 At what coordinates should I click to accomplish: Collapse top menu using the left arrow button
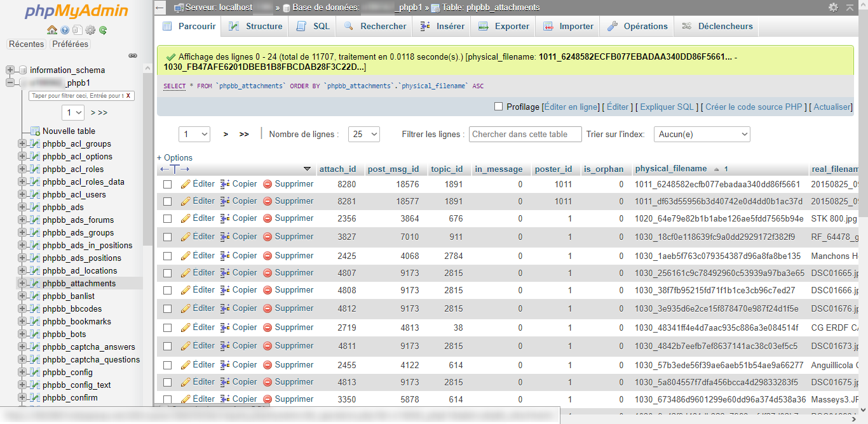coord(160,8)
